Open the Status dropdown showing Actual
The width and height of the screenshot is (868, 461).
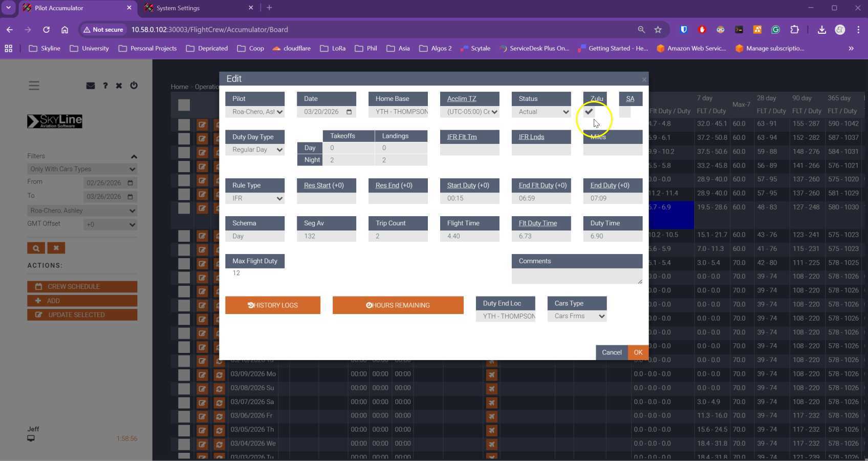[541, 112]
